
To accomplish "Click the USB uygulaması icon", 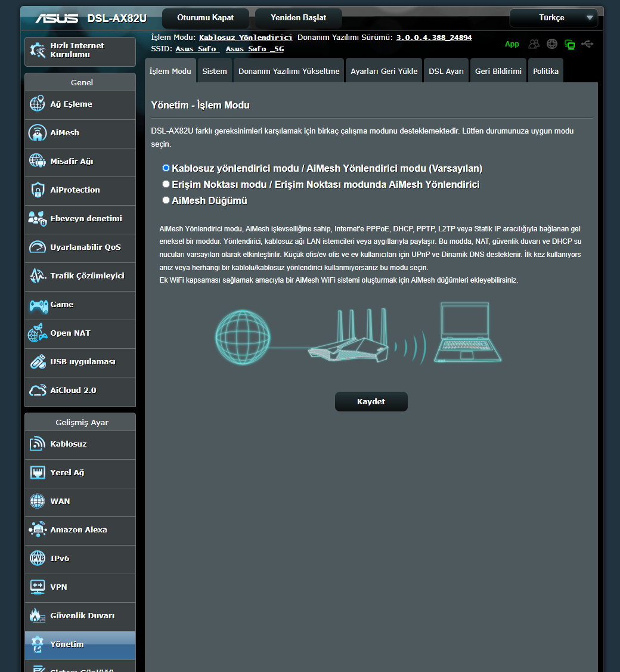I will [x=38, y=362].
